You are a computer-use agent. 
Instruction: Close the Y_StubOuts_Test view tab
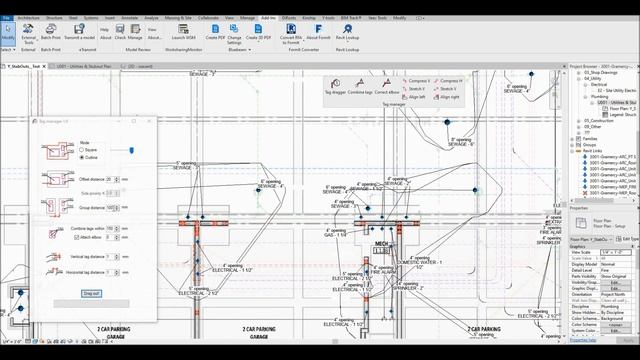pyautogui.click(x=44, y=66)
